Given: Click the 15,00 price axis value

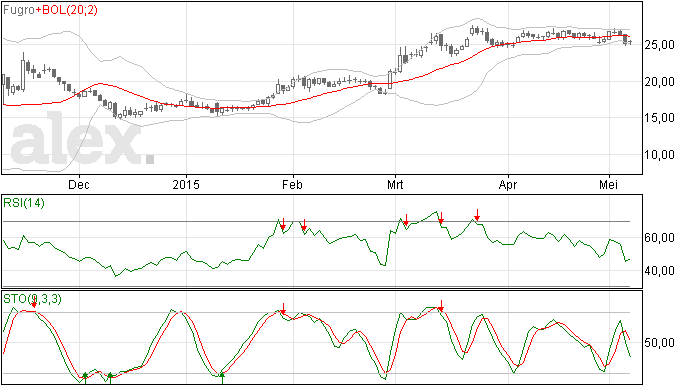Looking at the screenshot, I should (659, 118).
